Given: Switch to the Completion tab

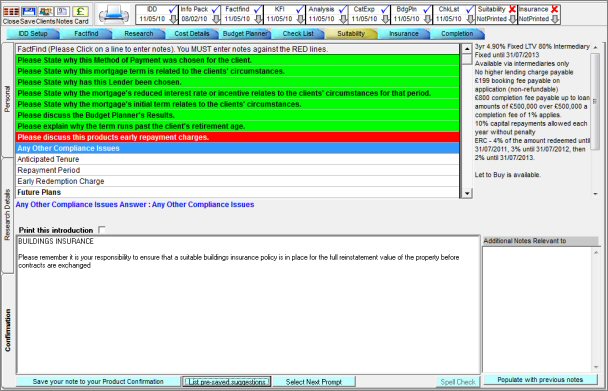Looking at the screenshot, I should click(457, 34).
